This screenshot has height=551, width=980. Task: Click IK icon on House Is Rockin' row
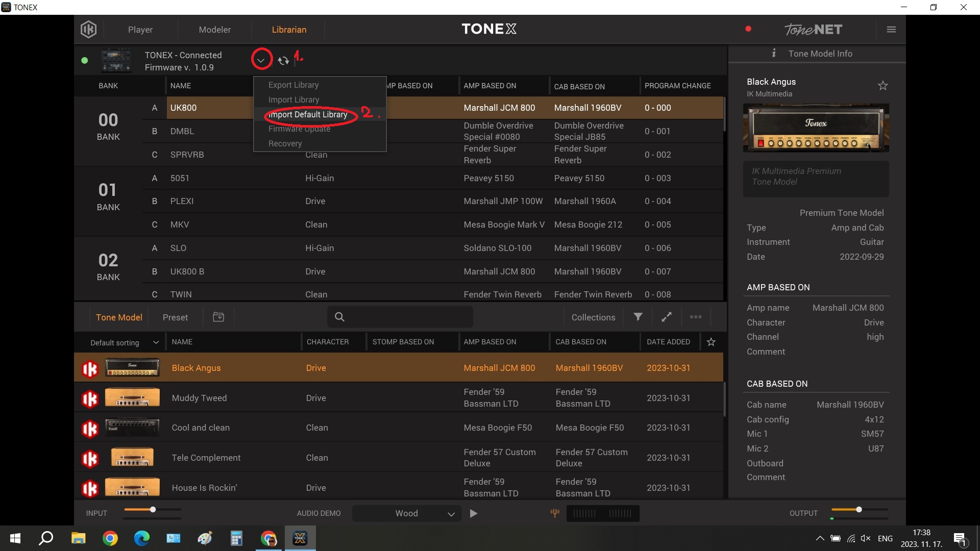tap(90, 488)
